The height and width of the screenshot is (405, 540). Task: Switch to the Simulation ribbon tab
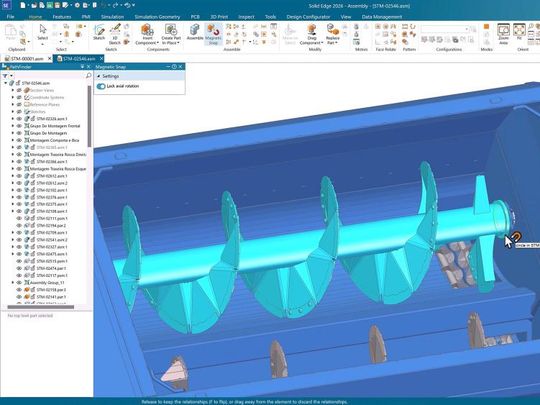(x=112, y=17)
